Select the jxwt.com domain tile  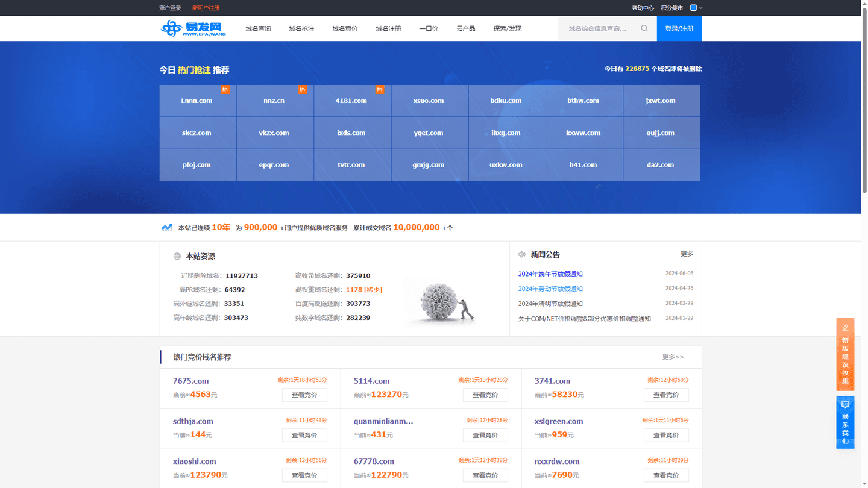(661, 101)
